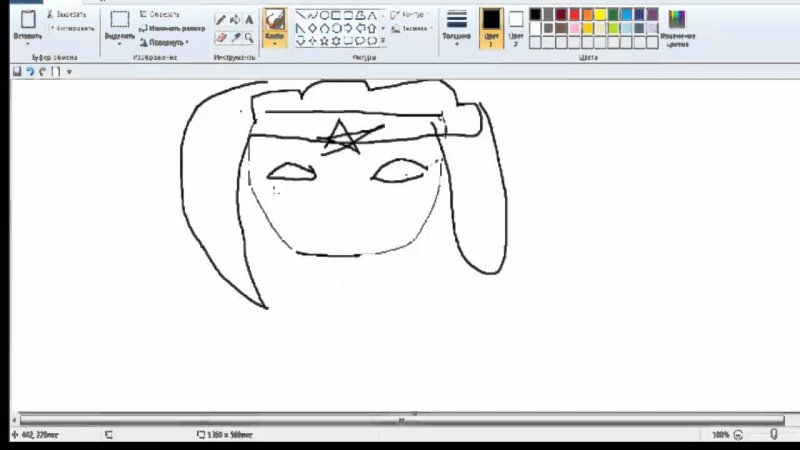
Task: Choose the Four-point star shape
Action: click(x=312, y=41)
